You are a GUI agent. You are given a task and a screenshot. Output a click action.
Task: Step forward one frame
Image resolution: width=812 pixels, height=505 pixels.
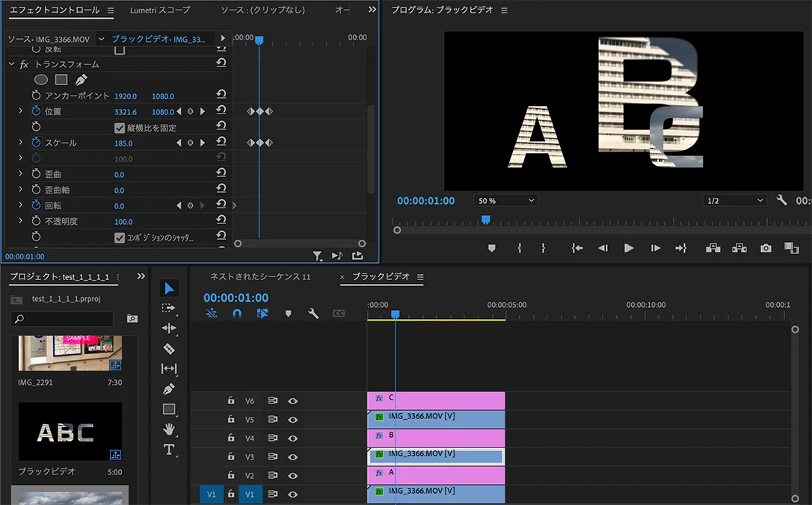point(655,248)
